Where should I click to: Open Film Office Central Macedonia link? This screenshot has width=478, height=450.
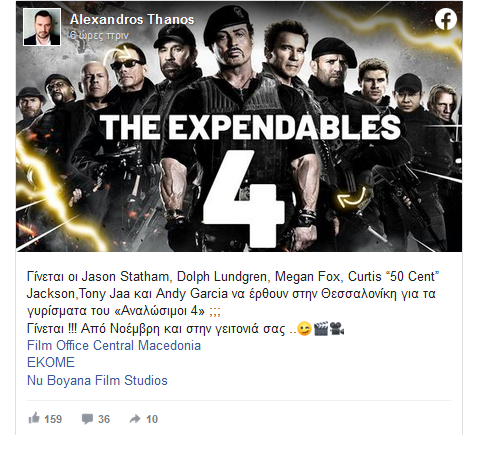[x=114, y=345]
